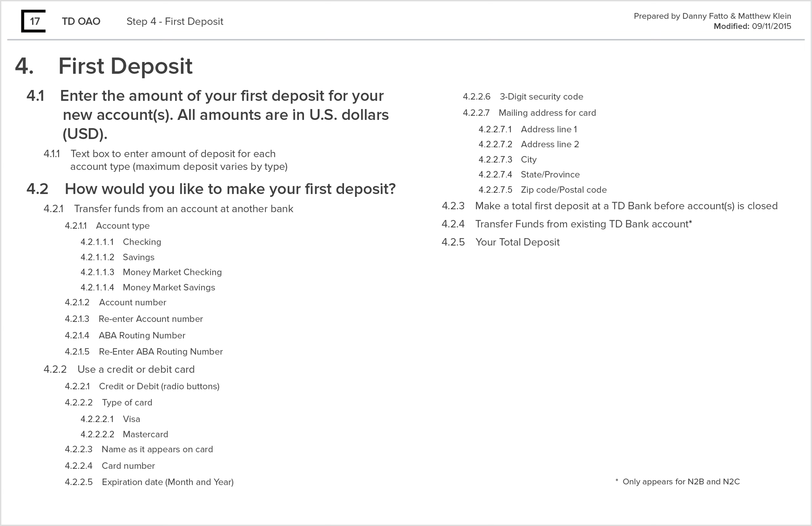Click the ABA Routing Number entry
Image resolution: width=812 pixels, height=526 pixels.
click(x=142, y=336)
